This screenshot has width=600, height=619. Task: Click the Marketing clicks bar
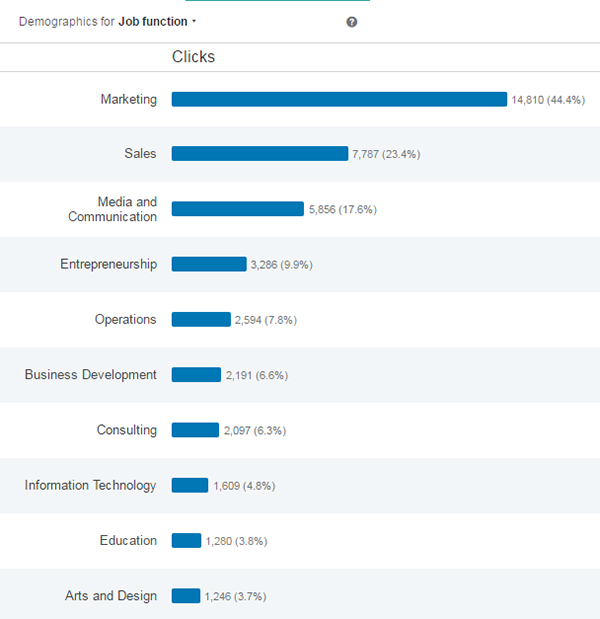339,99
